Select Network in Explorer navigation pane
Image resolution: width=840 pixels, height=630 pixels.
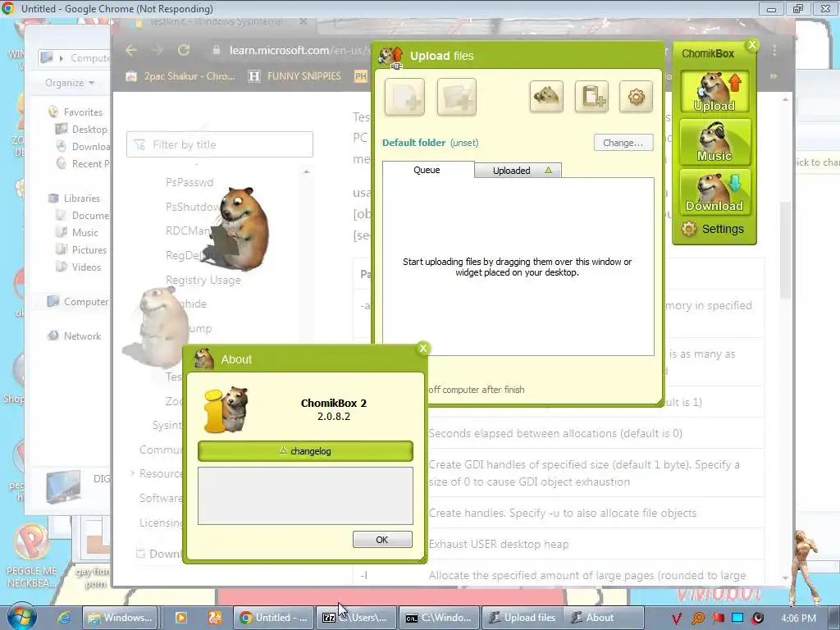75,336
